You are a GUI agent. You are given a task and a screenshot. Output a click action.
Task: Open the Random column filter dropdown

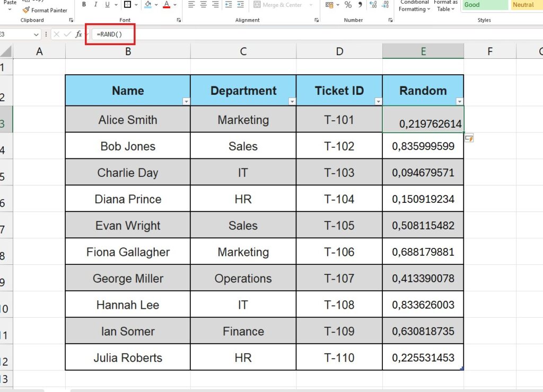[x=460, y=101]
